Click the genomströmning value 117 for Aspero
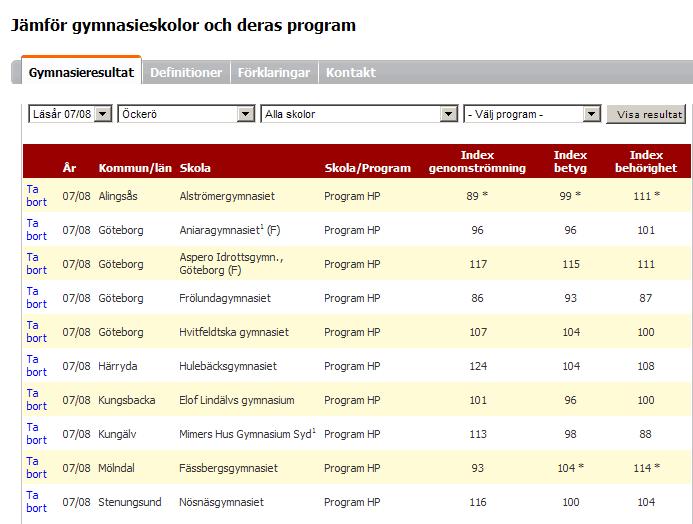The width and height of the screenshot is (693, 524). (478, 264)
